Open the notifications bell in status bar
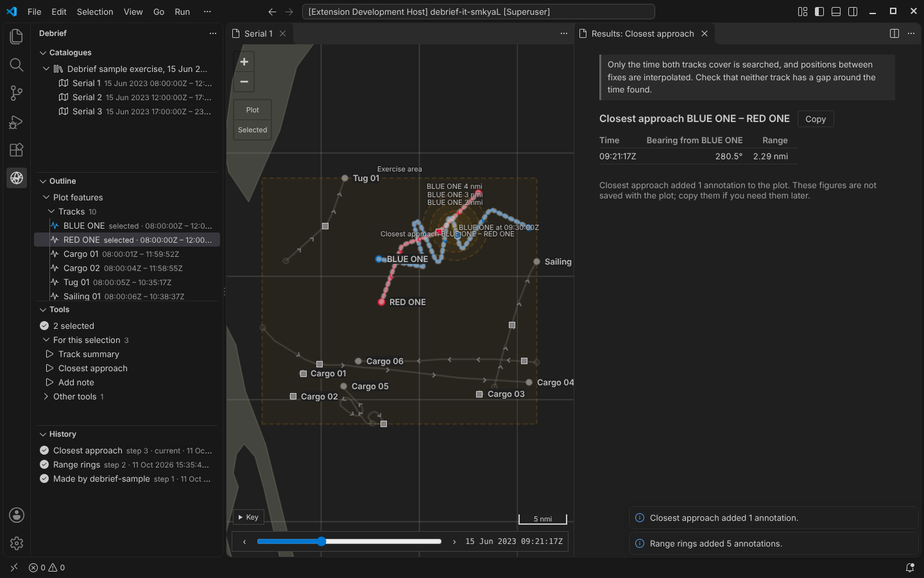This screenshot has height=578, width=924. point(910,568)
